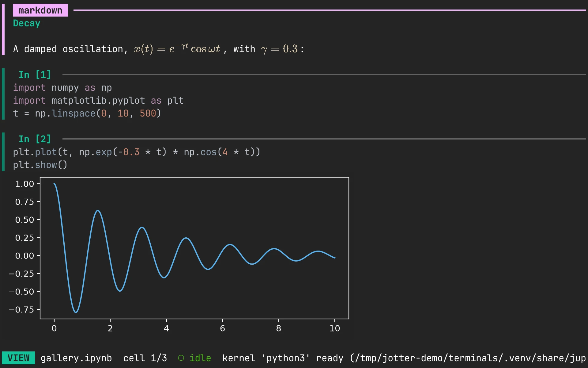Select the 'markdown' cell type label
The width and height of the screenshot is (588, 368).
click(40, 10)
